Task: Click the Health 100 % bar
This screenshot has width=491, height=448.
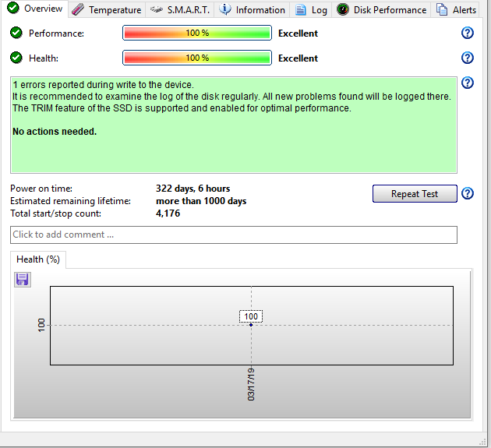Action: [197, 58]
